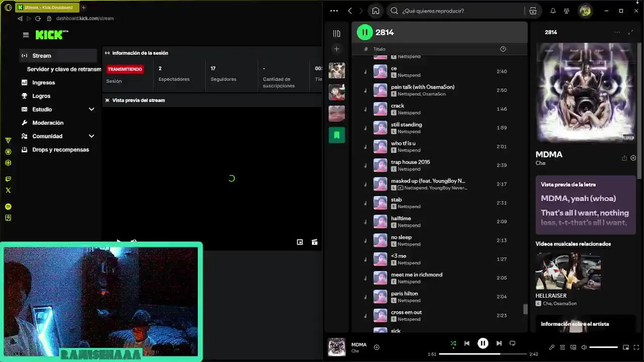Viewport: 644px width, 362px height.
Task: Go back in Spotify navigation
Action: [x=350, y=11]
